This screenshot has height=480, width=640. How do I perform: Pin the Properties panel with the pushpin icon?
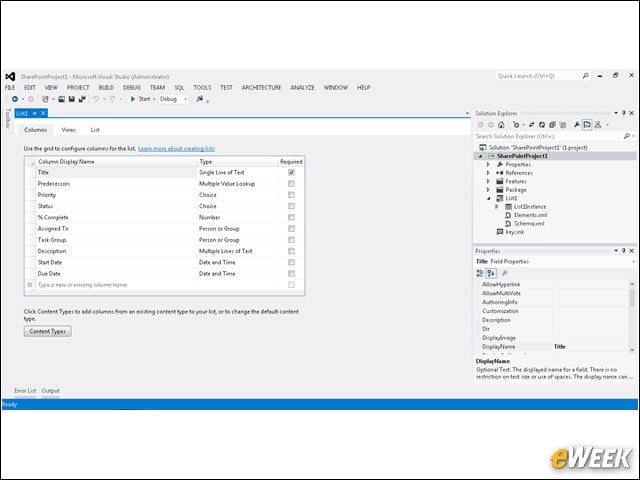coord(624,251)
